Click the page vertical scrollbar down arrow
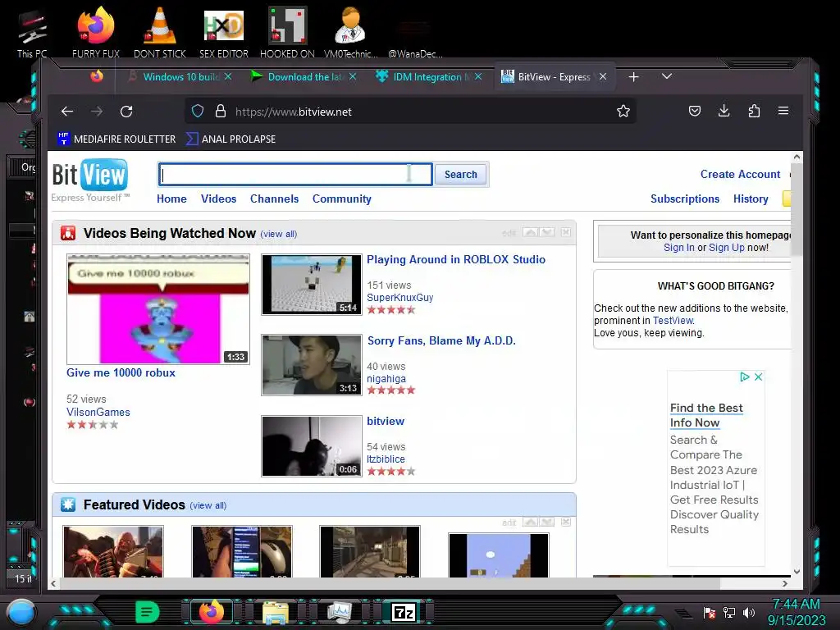Viewport: 840px width, 630px height. tap(797, 572)
